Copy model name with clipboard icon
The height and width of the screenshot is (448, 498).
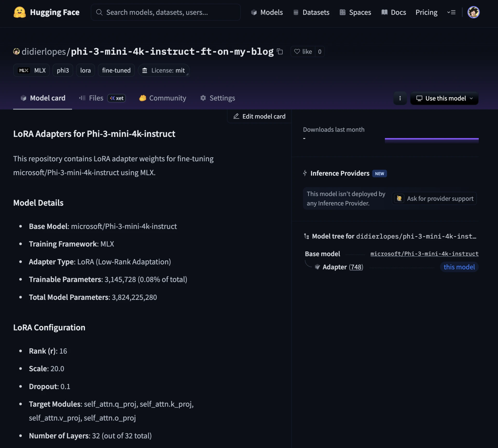pos(280,52)
